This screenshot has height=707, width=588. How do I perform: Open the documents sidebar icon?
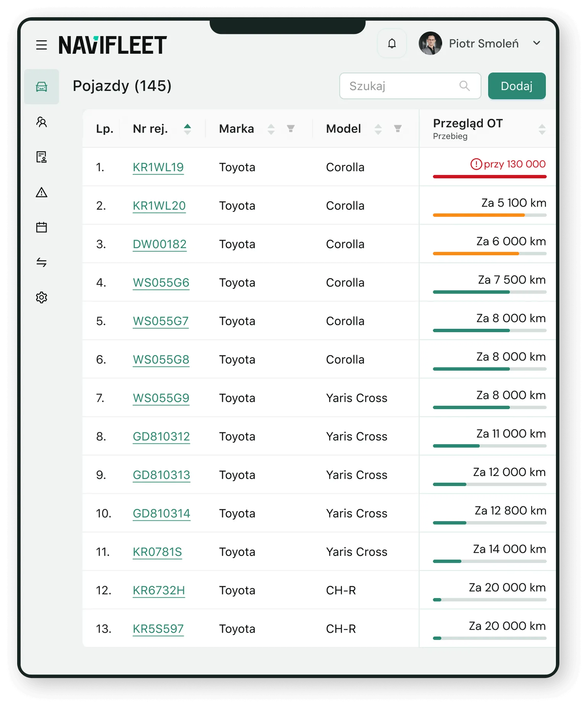(42, 157)
